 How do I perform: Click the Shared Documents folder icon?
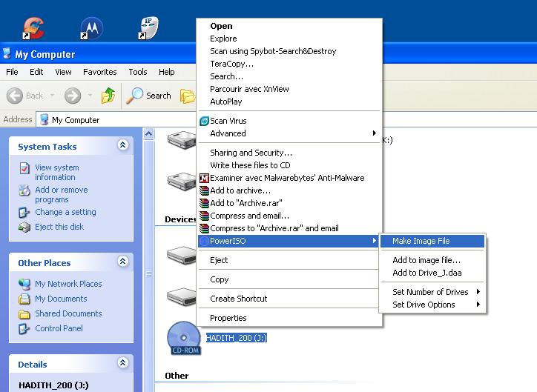tap(24, 313)
